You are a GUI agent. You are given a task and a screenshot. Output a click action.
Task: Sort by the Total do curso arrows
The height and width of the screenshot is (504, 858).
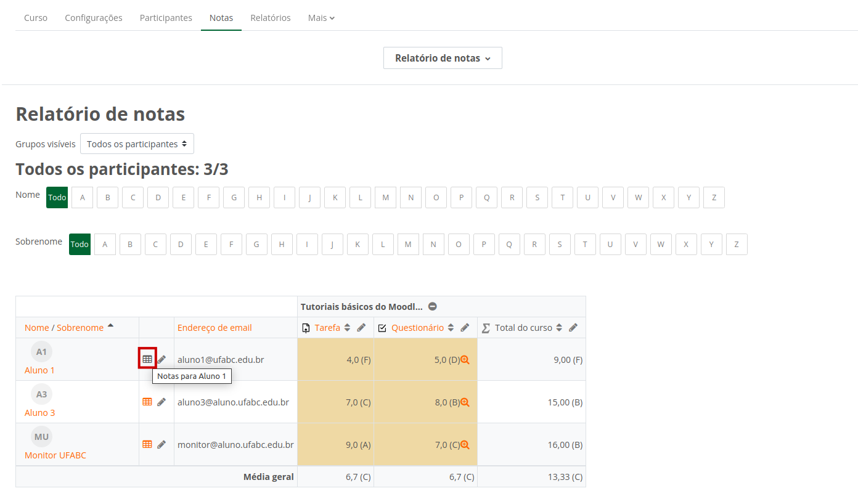[559, 328]
